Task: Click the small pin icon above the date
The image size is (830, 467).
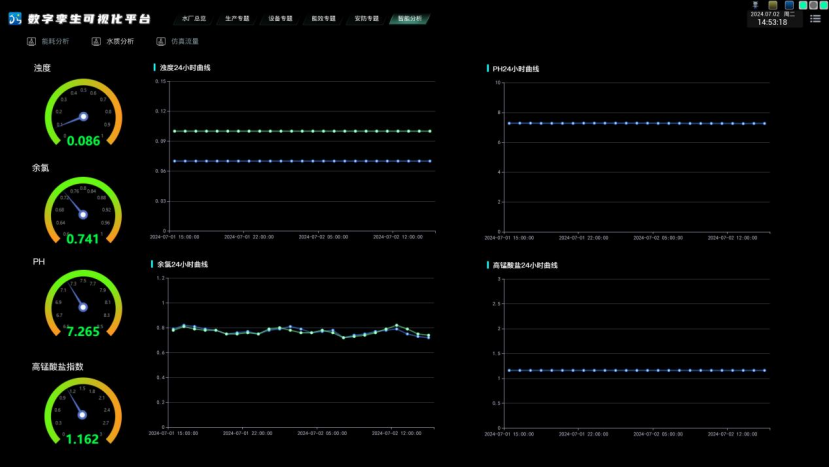Action: point(755,5)
